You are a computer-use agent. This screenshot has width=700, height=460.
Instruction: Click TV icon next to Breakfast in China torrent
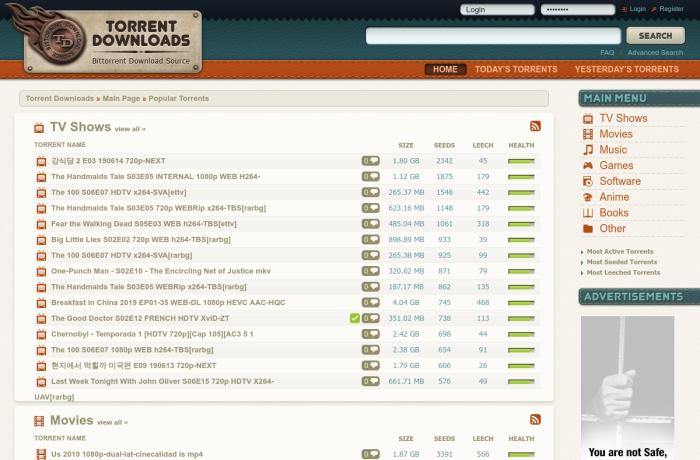[42, 303]
